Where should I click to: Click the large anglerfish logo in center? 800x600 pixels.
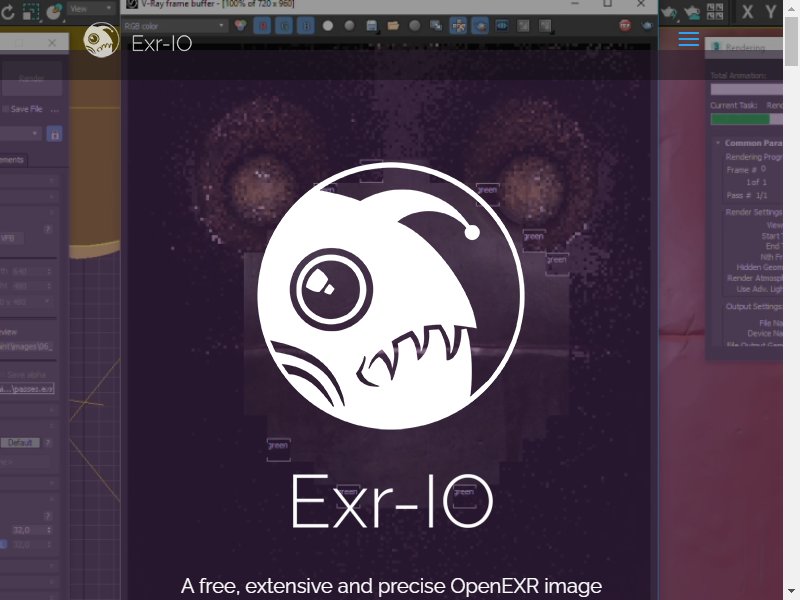pos(391,296)
